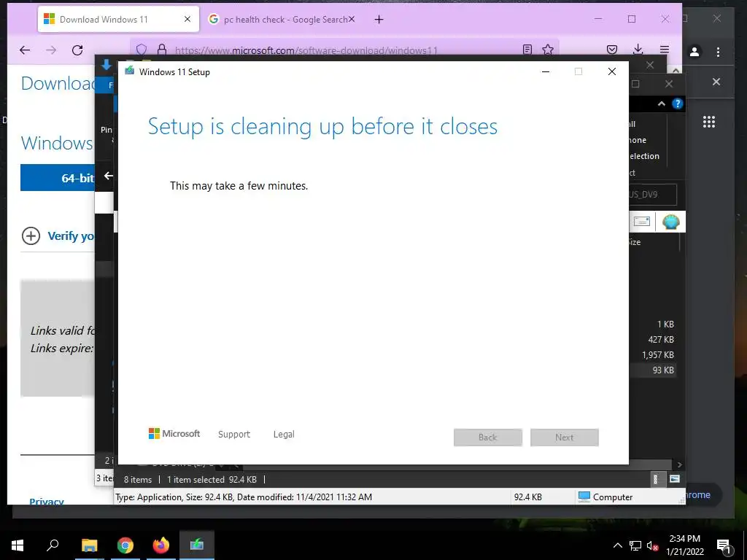This screenshot has height=560, width=747.
Task: Click the blue download arrow icon in background window
Action: pos(107,65)
